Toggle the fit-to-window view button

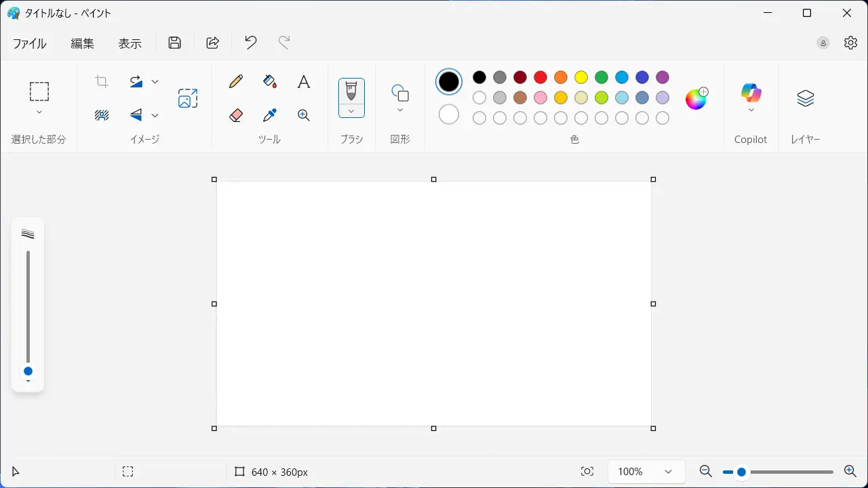click(587, 472)
